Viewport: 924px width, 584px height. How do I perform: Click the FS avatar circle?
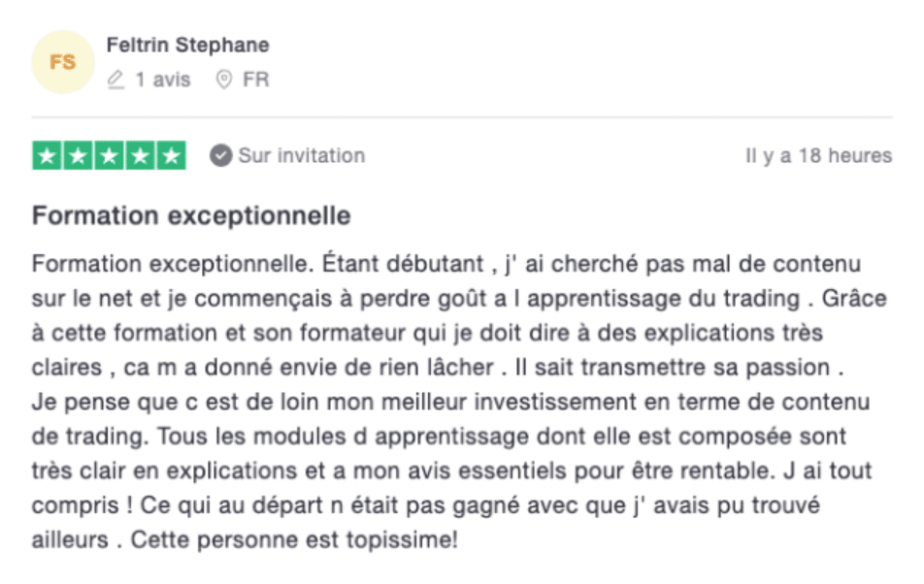click(63, 62)
